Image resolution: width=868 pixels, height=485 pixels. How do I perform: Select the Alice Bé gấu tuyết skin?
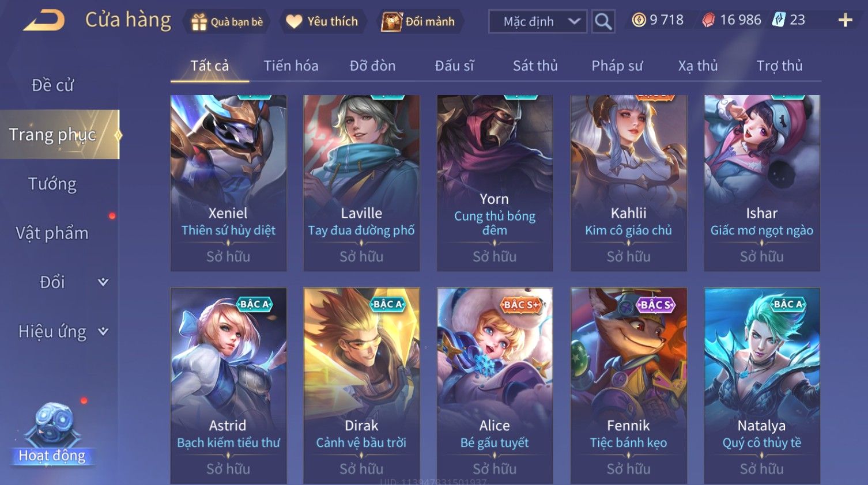pos(495,385)
